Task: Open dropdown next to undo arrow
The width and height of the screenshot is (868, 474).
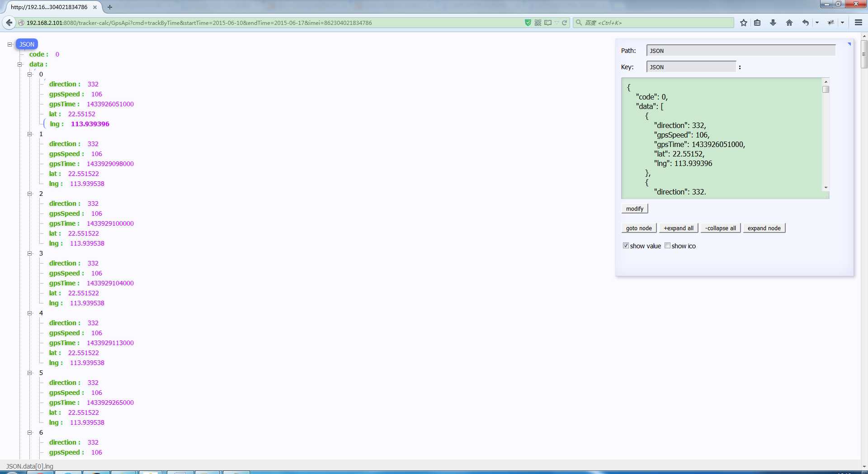Action: (817, 23)
